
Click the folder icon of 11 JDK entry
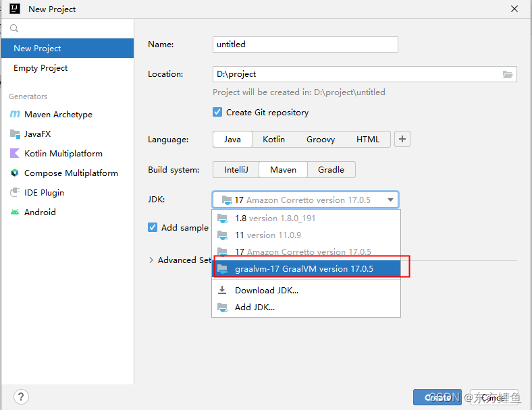coord(222,235)
